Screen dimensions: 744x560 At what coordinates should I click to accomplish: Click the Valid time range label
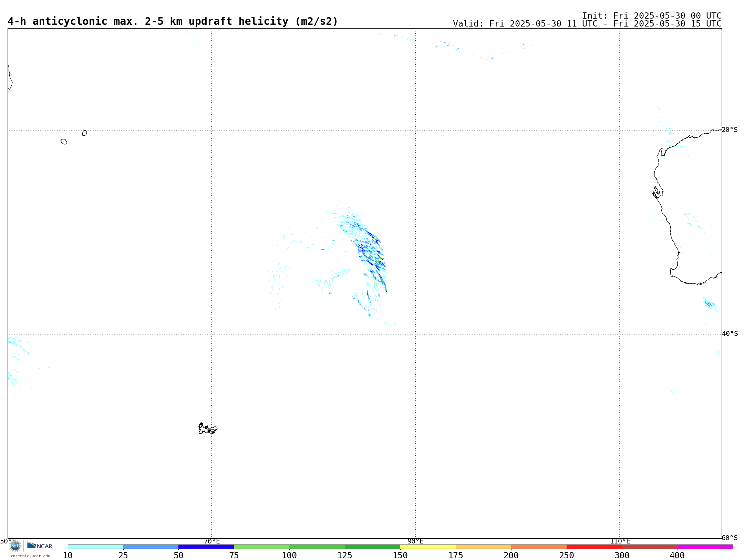587,24
